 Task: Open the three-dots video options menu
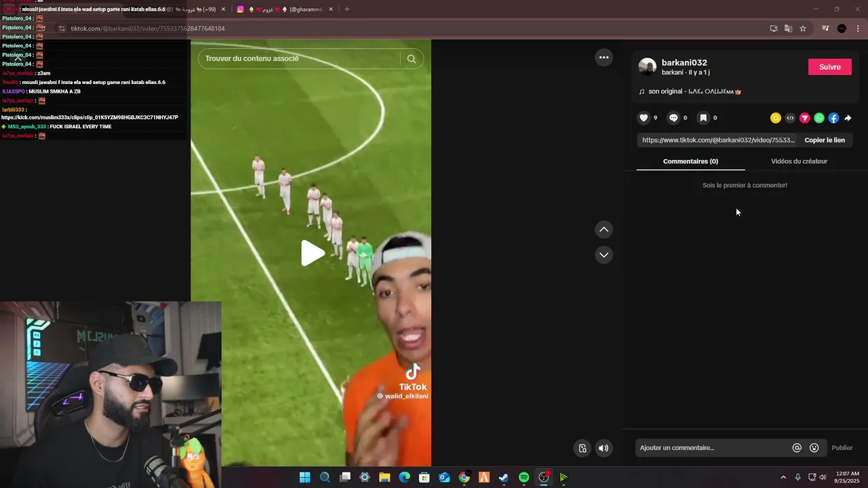[x=604, y=58]
